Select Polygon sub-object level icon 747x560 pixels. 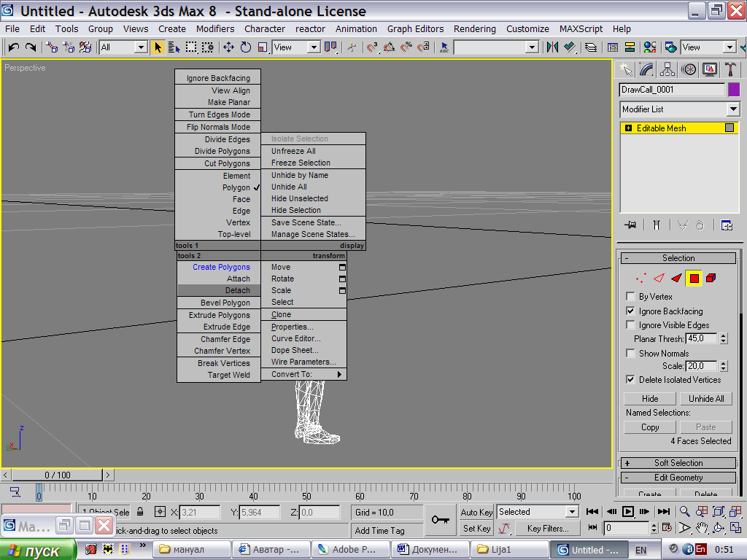click(x=694, y=278)
